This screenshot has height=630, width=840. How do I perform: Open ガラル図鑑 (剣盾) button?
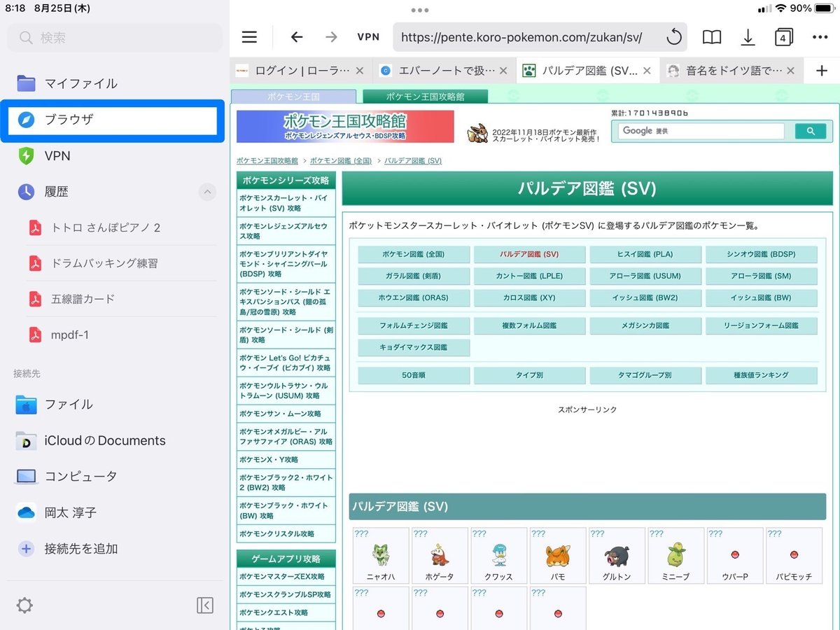click(414, 276)
